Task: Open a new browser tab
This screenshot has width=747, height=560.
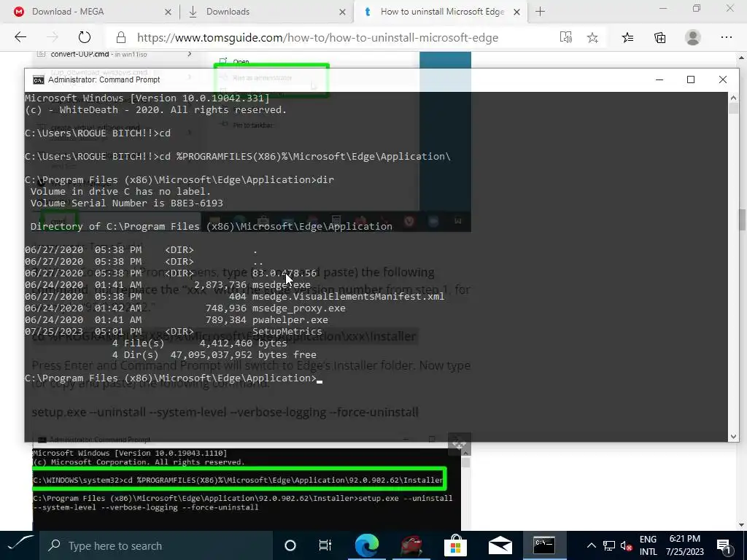Action: click(540, 12)
